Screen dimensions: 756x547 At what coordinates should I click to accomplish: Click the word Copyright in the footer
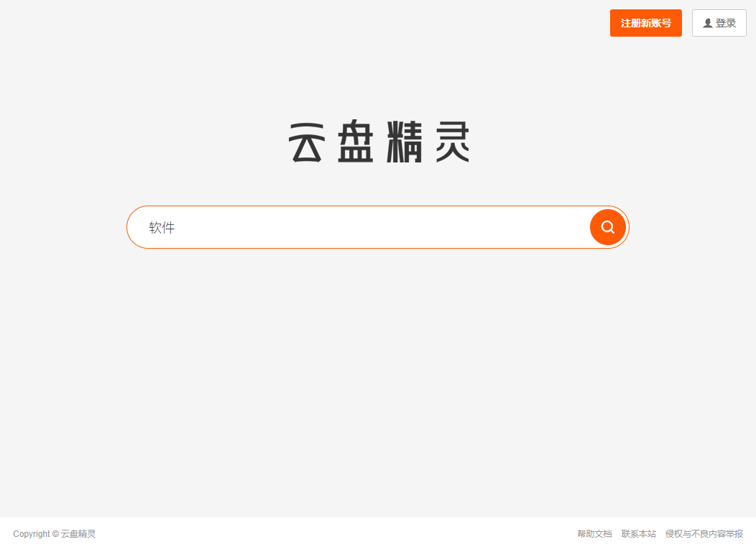click(32, 534)
